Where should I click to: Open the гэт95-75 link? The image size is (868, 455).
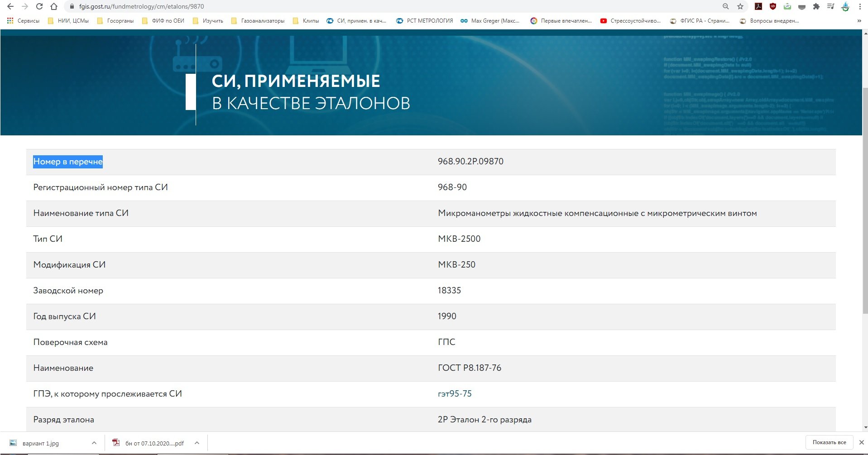(x=455, y=394)
